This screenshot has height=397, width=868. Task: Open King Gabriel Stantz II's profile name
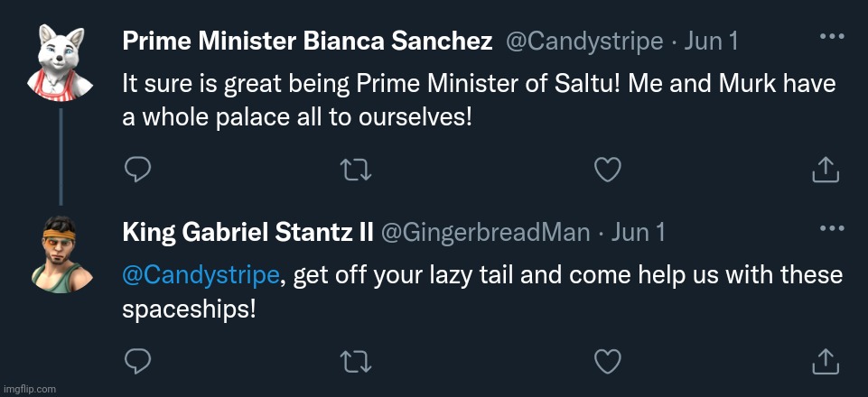point(247,233)
